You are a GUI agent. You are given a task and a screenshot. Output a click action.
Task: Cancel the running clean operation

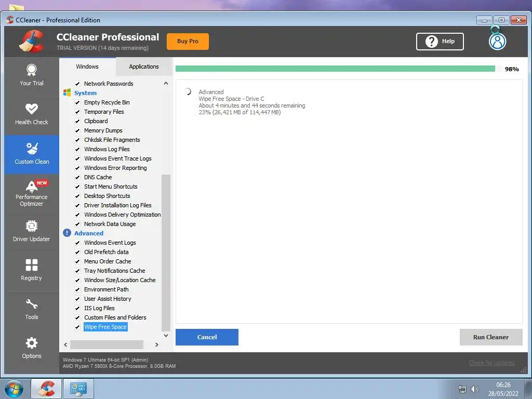click(207, 337)
